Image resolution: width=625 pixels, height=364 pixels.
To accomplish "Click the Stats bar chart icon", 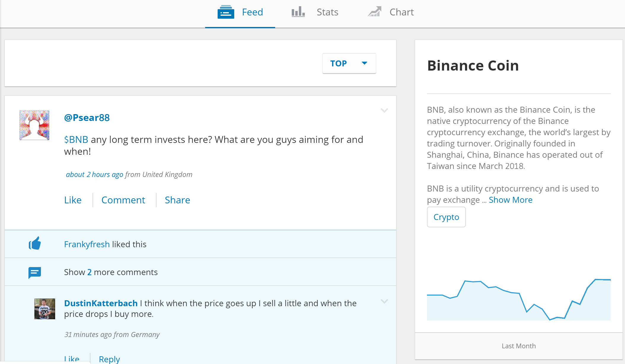I will pyautogui.click(x=298, y=12).
